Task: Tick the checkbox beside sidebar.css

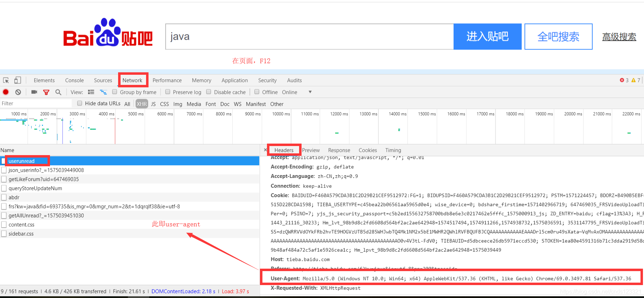Action: point(4,234)
